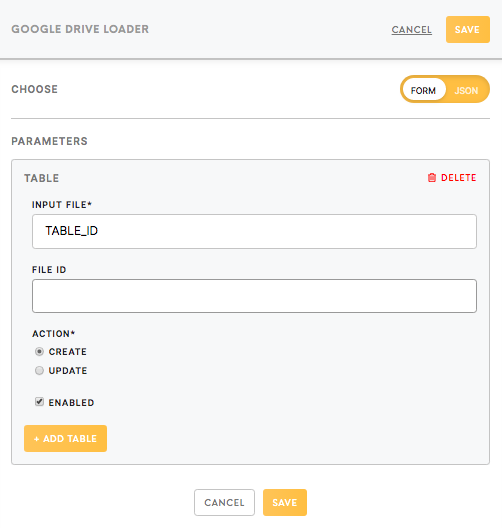Click the Add Table button
Image resolution: width=502 pixels, height=528 pixels.
[x=65, y=438]
